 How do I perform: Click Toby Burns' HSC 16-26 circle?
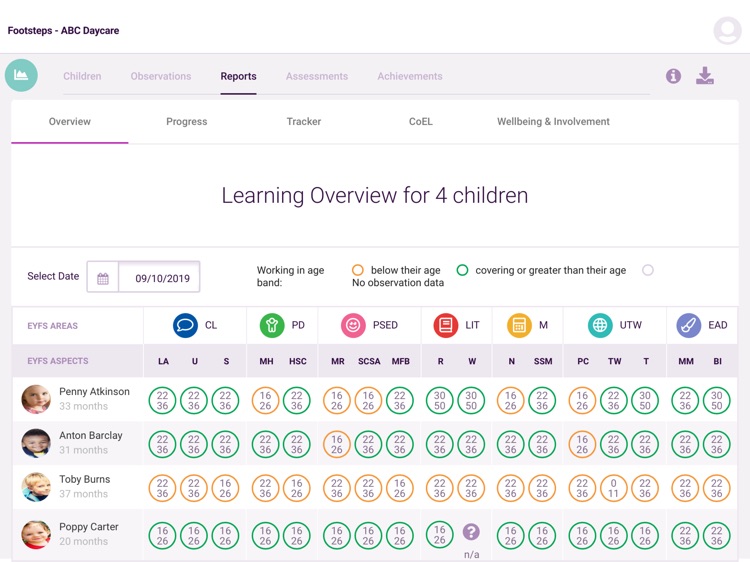coord(297,488)
